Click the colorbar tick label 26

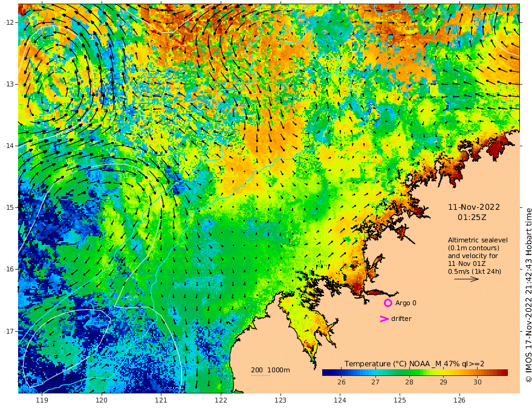point(342,382)
